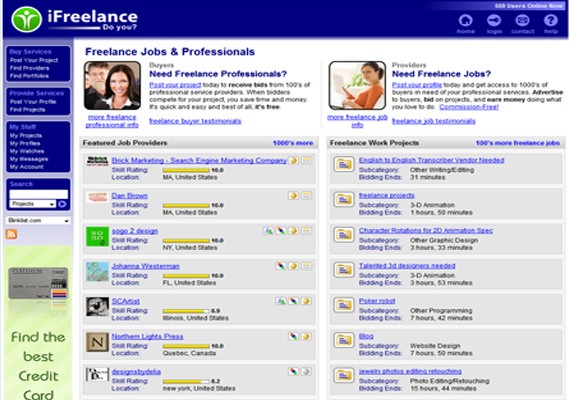Click gold coin icon in Brick Marketing row
The image size is (570, 400).
click(x=293, y=160)
